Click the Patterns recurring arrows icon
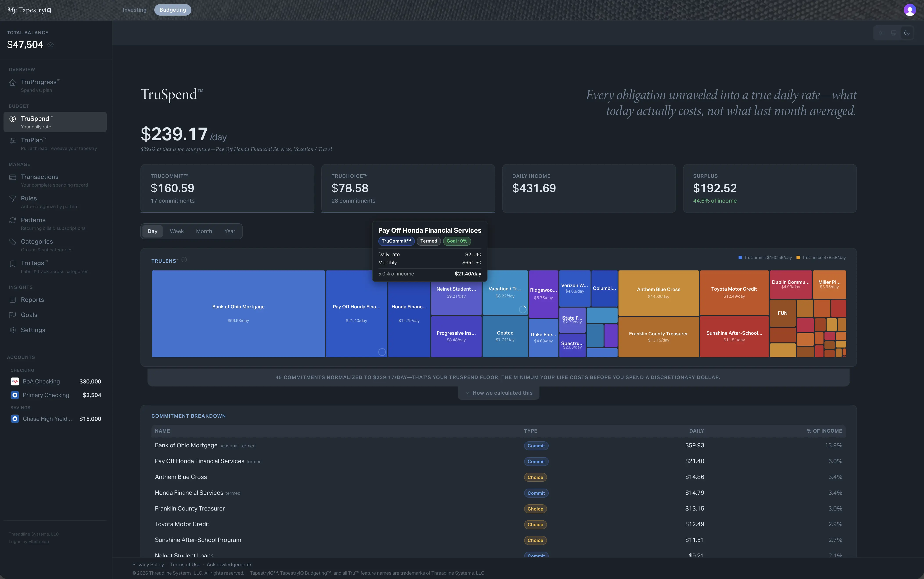Image resolution: width=924 pixels, height=579 pixels. click(13, 220)
